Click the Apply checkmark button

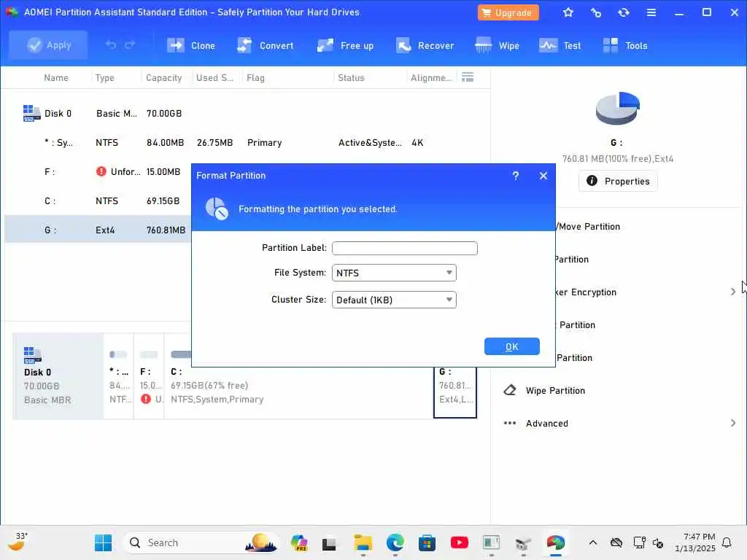pyautogui.click(x=48, y=45)
